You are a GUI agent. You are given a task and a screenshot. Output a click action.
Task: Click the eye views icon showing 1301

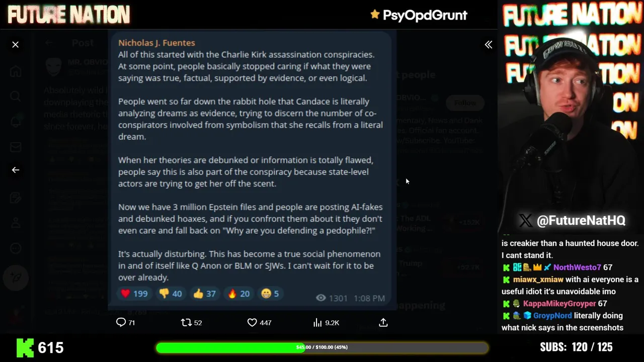320,298
